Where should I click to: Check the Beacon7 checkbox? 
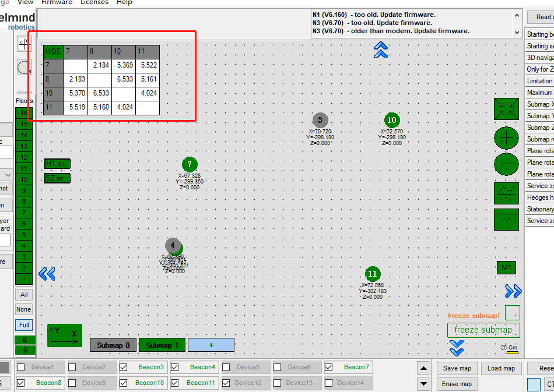(x=329, y=367)
